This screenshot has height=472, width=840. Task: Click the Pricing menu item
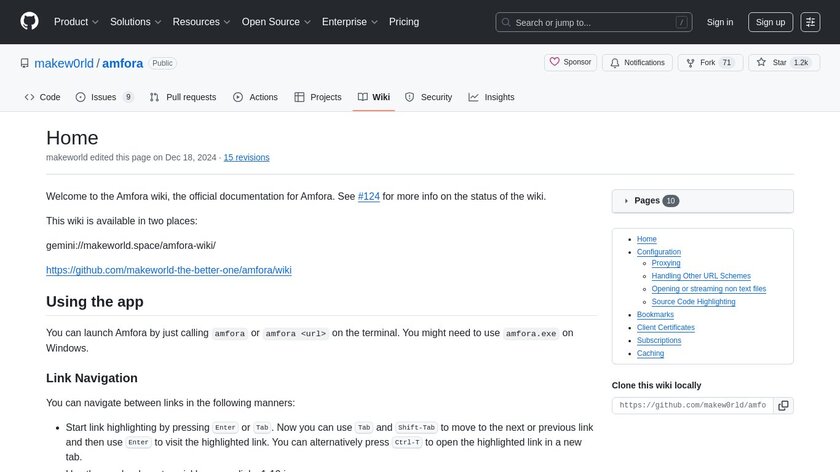[404, 22]
